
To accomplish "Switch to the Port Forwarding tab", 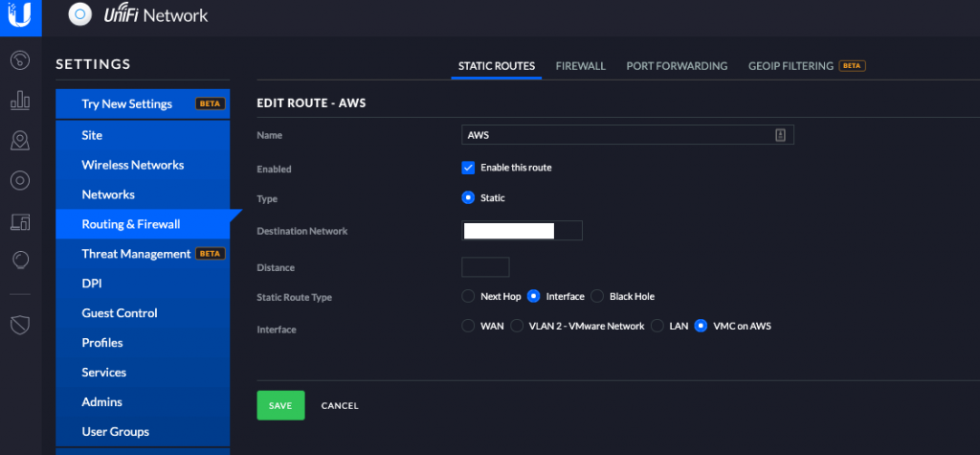I will [677, 66].
